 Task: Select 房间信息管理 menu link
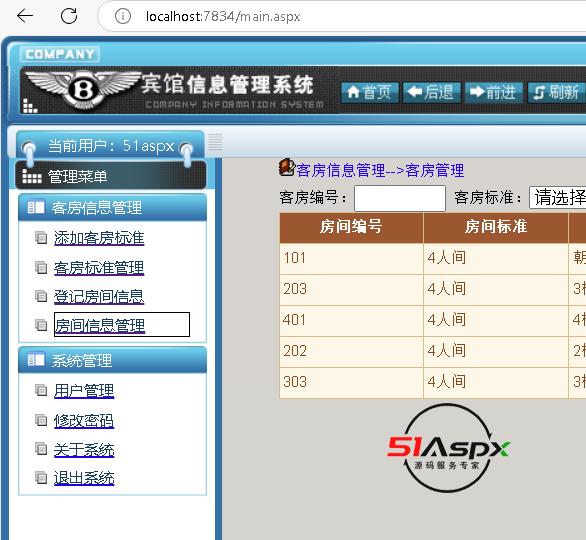point(99,325)
